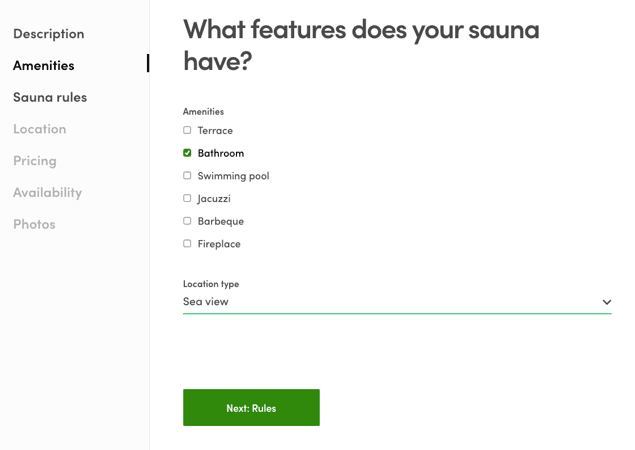Tick the Swimming pool checkbox

187,176
